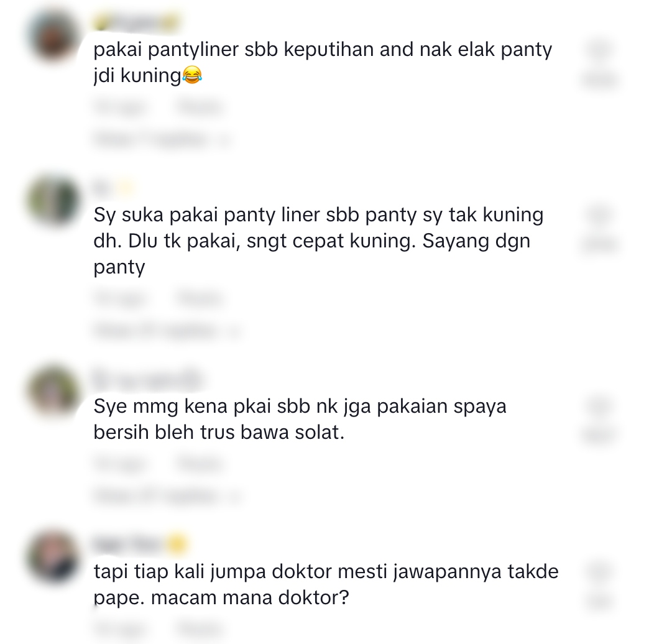649x644 pixels.
Task: Reply to the 'Sayang dgn panty' comment
Action: 200,298
